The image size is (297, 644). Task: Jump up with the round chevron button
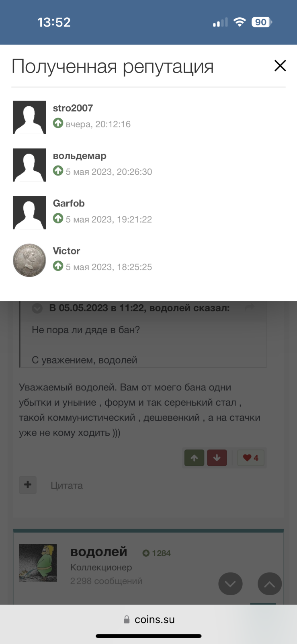(x=270, y=584)
